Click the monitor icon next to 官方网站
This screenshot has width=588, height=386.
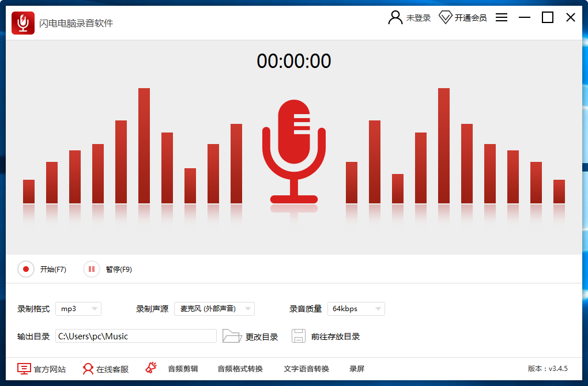(x=23, y=368)
